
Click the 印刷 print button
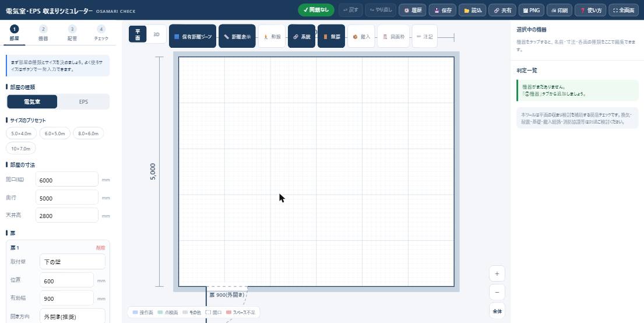[559, 10]
